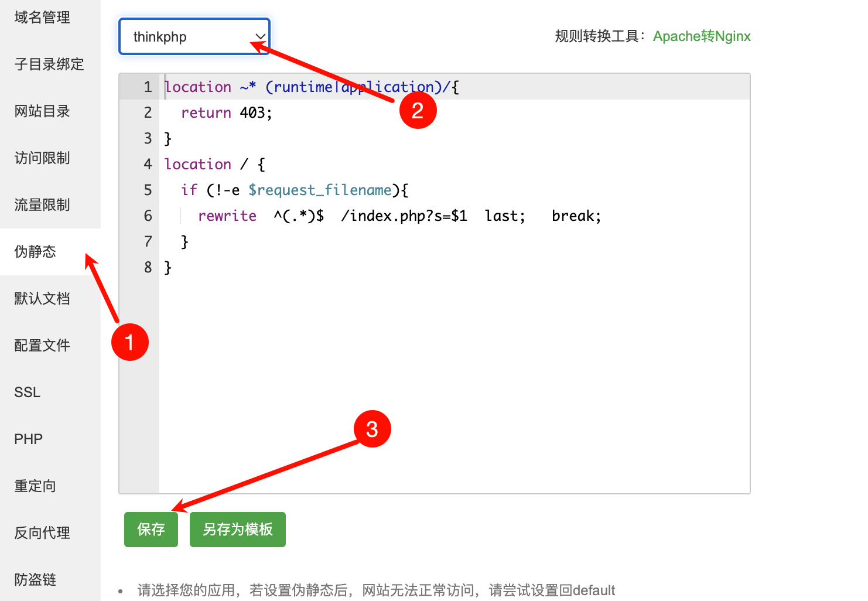
Task: Select the PHP sidebar item
Action: point(28,438)
